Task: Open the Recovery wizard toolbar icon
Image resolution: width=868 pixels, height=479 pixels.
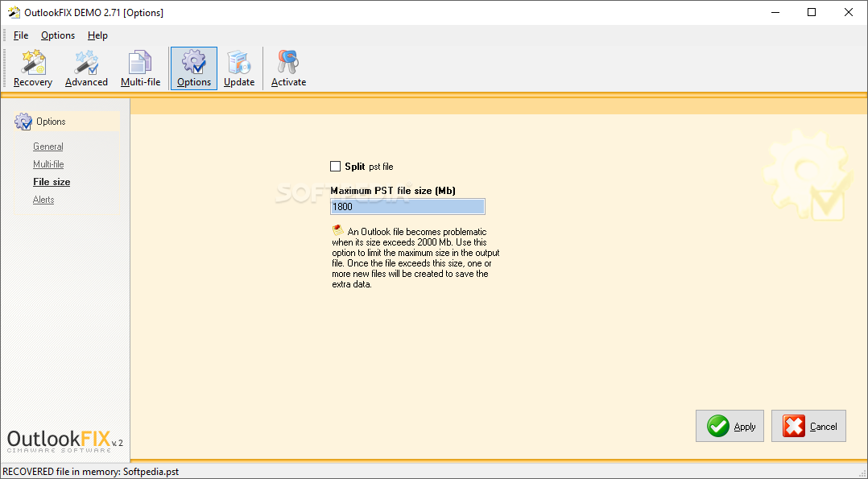Action: pos(33,68)
